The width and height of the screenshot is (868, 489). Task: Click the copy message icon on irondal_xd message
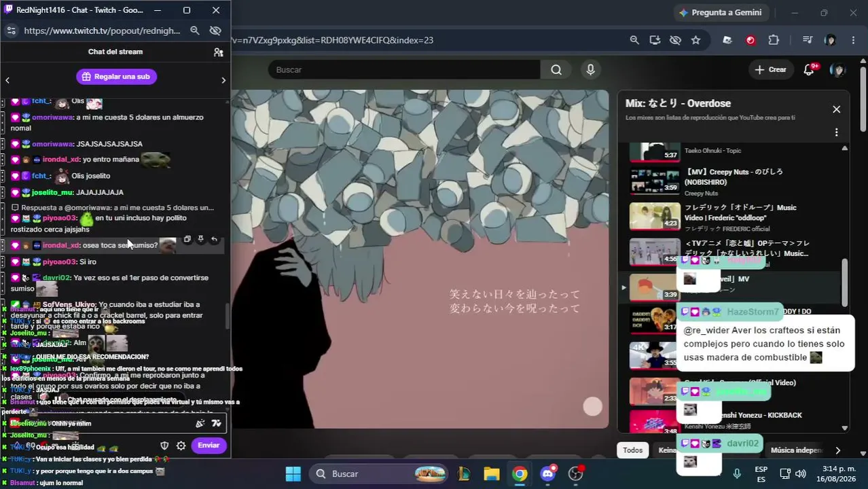point(187,239)
